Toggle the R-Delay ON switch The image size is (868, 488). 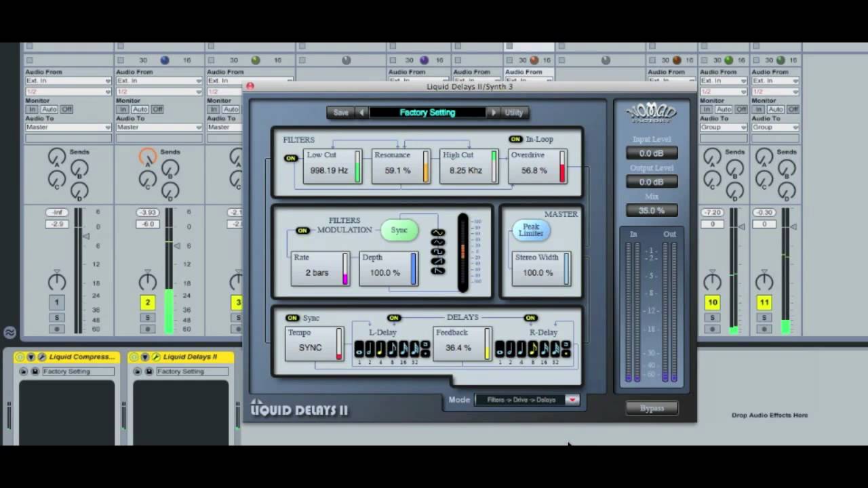(530, 318)
